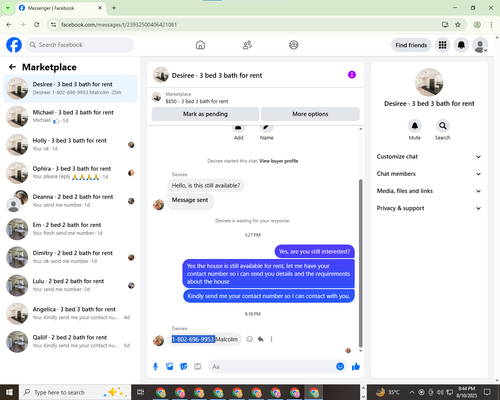Click Mark as pending button

(x=205, y=114)
